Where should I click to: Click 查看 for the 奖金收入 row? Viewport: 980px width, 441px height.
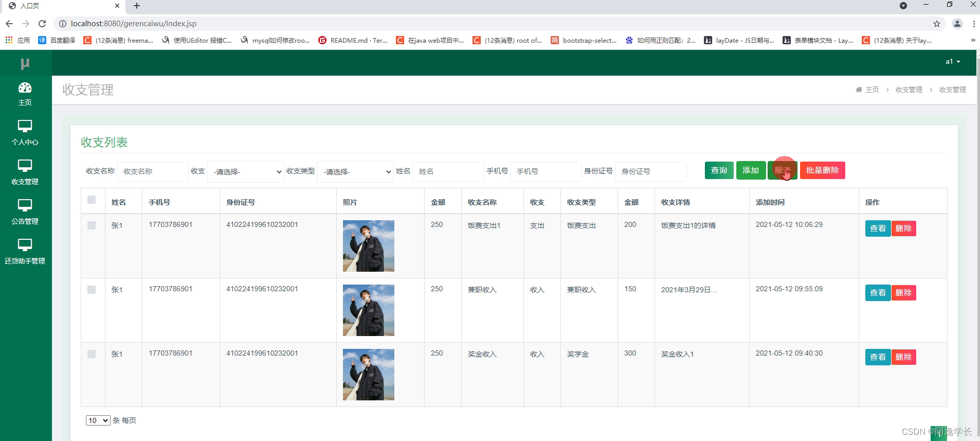[x=878, y=357]
